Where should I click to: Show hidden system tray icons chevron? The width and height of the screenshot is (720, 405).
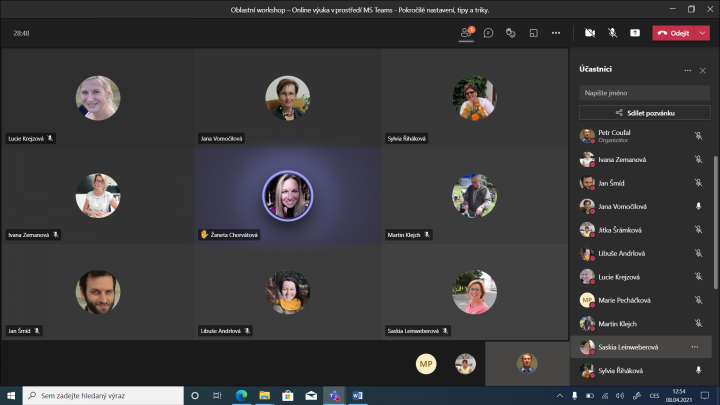click(559, 395)
